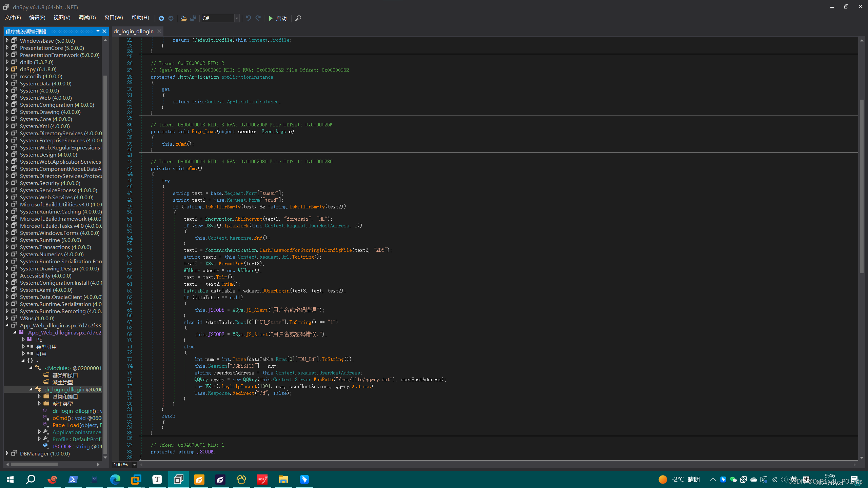
Task: Select the System.Core (4.0.0.0) assembly
Action: [x=46, y=119]
